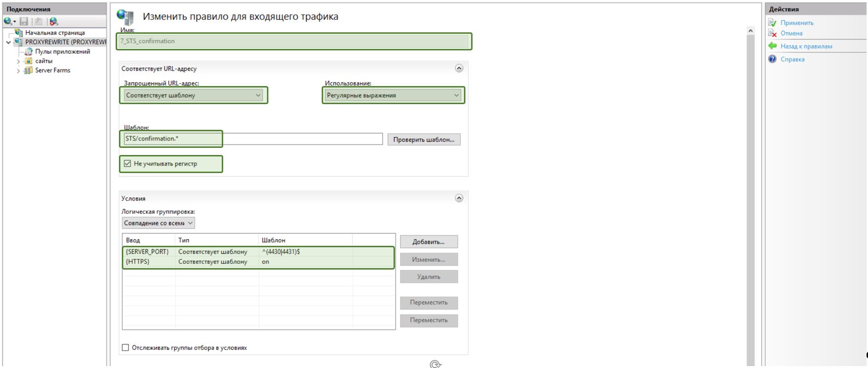Collapse the Условия section
The image size is (868, 368).
click(x=459, y=198)
